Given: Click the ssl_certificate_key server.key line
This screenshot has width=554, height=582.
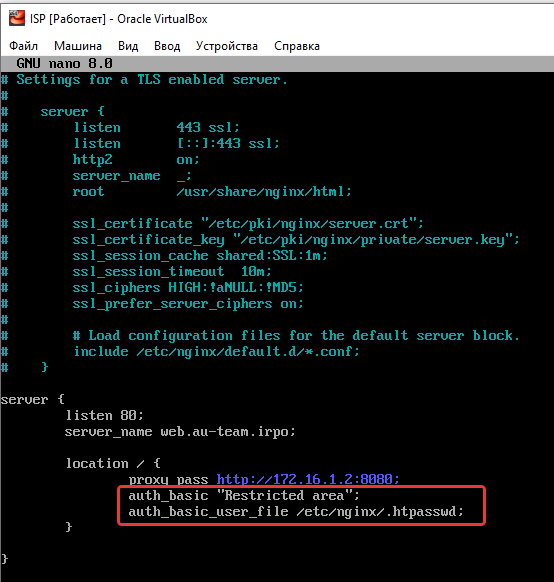Looking at the screenshot, I should [x=296, y=240].
